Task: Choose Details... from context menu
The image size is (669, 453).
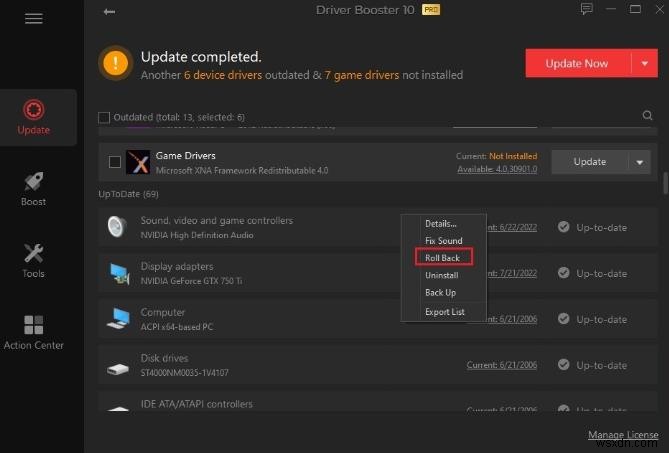Action: tap(441, 224)
